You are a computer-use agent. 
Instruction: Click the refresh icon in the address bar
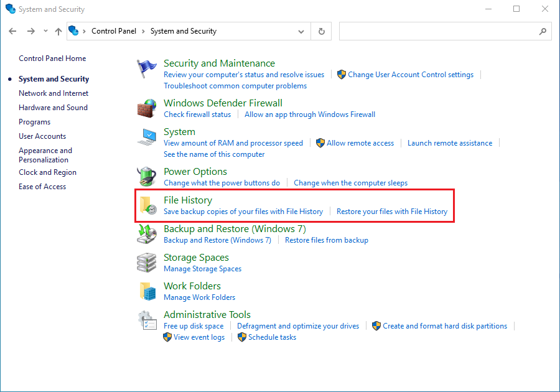pyautogui.click(x=321, y=30)
